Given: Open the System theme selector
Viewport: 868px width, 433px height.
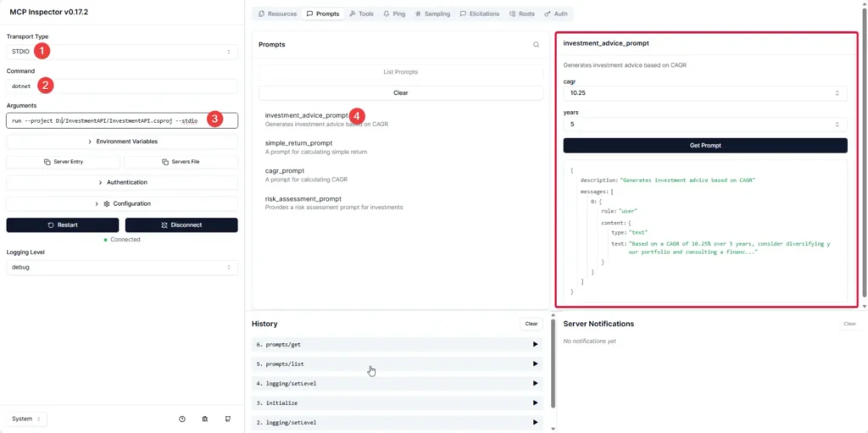Looking at the screenshot, I should (29, 419).
